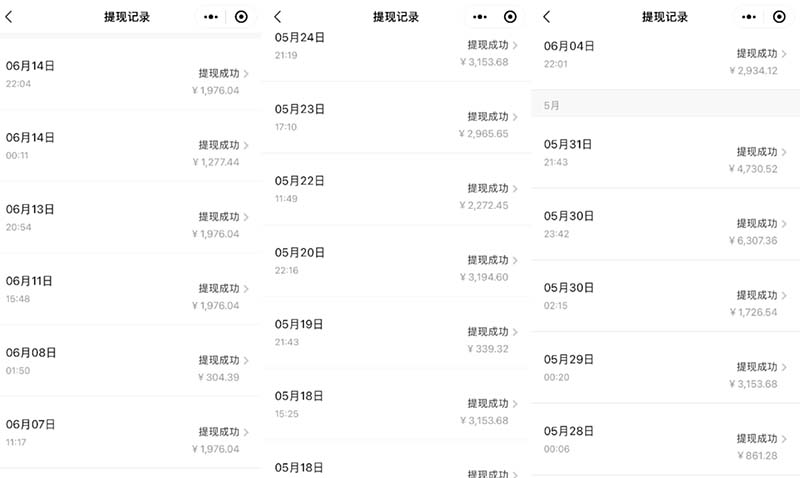The height and width of the screenshot is (478, 800).
Task: Tap the circle close icon on the middle screen
Action: click(x=510, y=17)
